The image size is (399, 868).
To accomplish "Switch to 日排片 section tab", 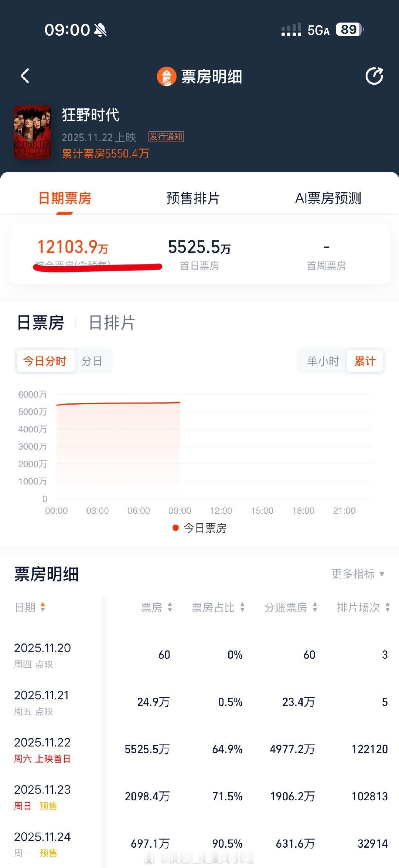I will coord(112,322).
